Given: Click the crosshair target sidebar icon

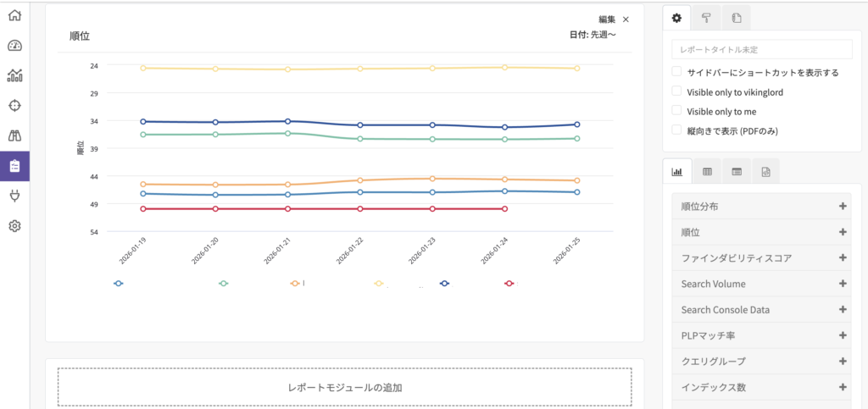Looking at the screenshot, I should 14,105.
